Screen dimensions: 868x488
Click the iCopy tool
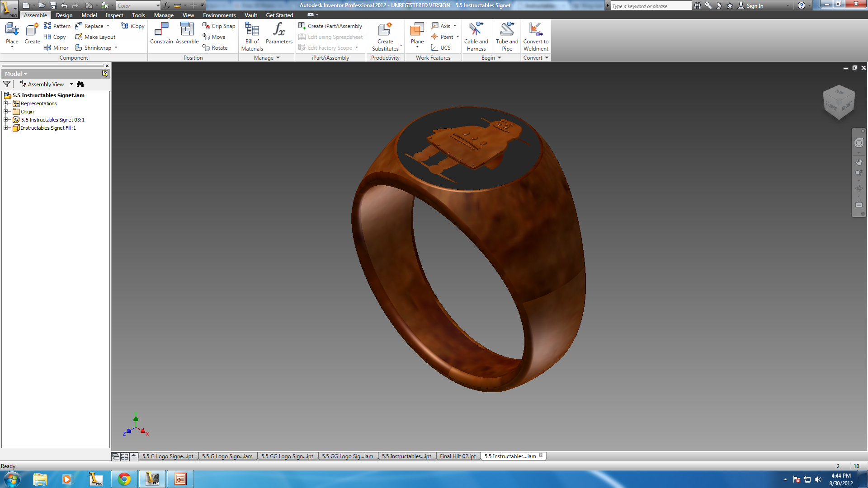tap(132, 26)
